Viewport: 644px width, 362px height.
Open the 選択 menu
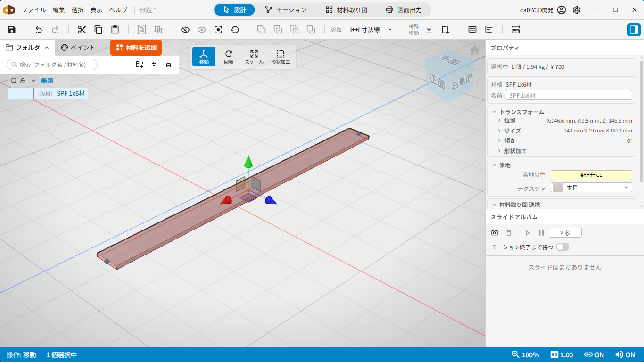coord(78,10)
